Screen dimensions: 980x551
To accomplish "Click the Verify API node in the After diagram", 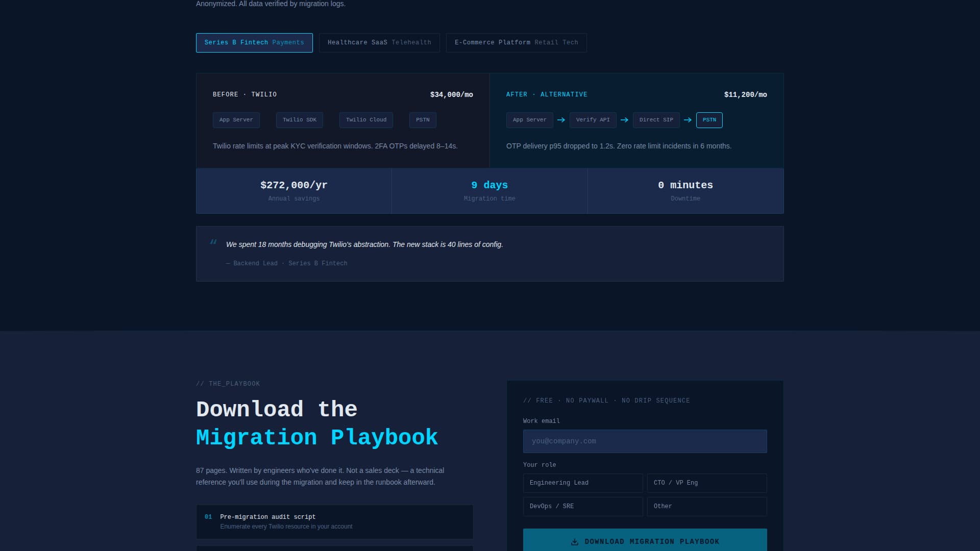I will [x=593, y=120].
